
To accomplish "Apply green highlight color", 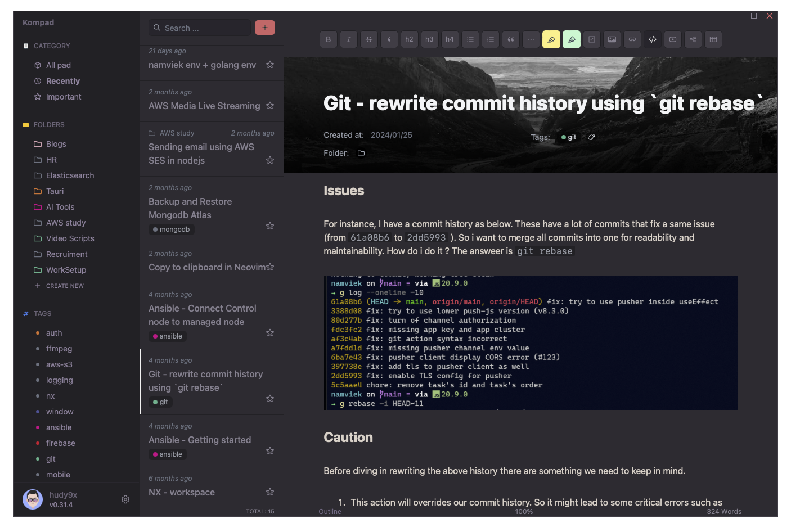I will [572, 39].
